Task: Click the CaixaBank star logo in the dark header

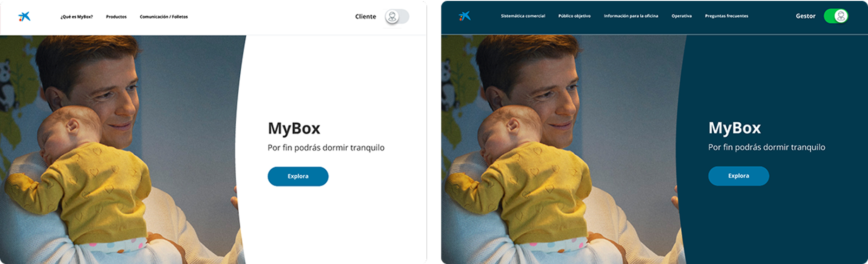Action: point(465,16)
